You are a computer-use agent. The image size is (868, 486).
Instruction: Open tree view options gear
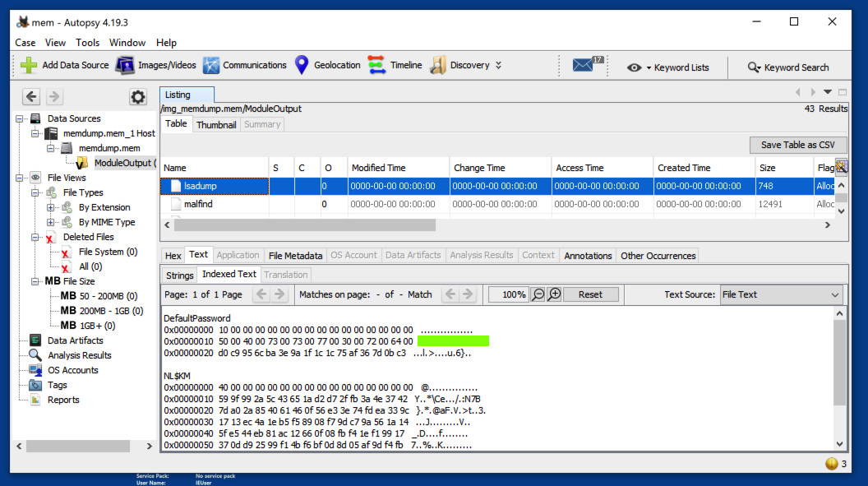(137, 97)
